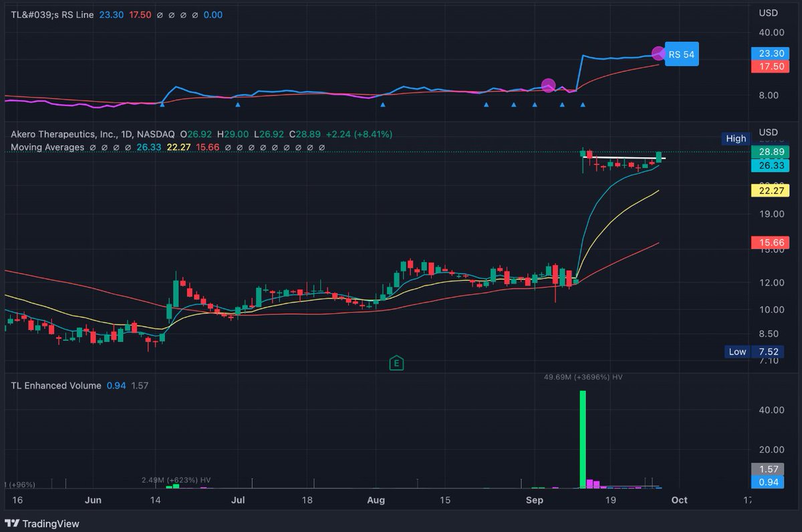Click the Jul date on time axis
This screenshot has width=802, height=532.
(237, 500)
